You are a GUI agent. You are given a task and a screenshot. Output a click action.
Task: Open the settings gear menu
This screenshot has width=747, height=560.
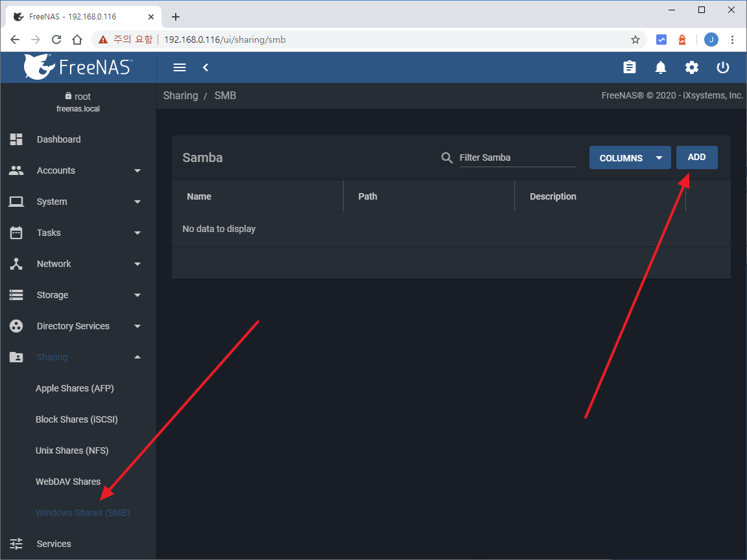pos(692,67)
